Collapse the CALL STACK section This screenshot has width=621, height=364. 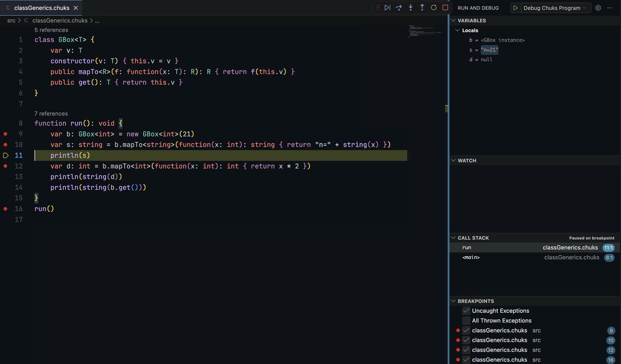pos(453,238)
